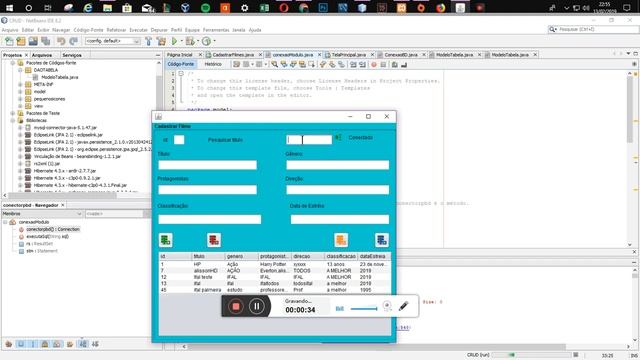
Task: Click the Pesquisar título search field
Action: coord(309,140)
